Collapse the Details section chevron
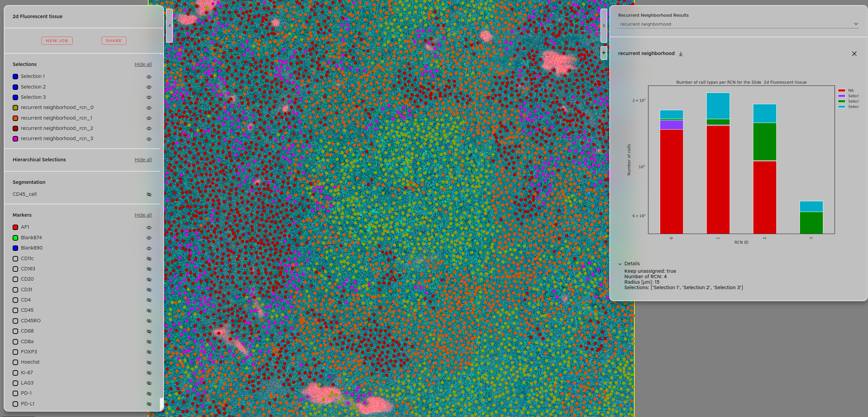This screenshot has height=417, width=868. click(620, 264)
